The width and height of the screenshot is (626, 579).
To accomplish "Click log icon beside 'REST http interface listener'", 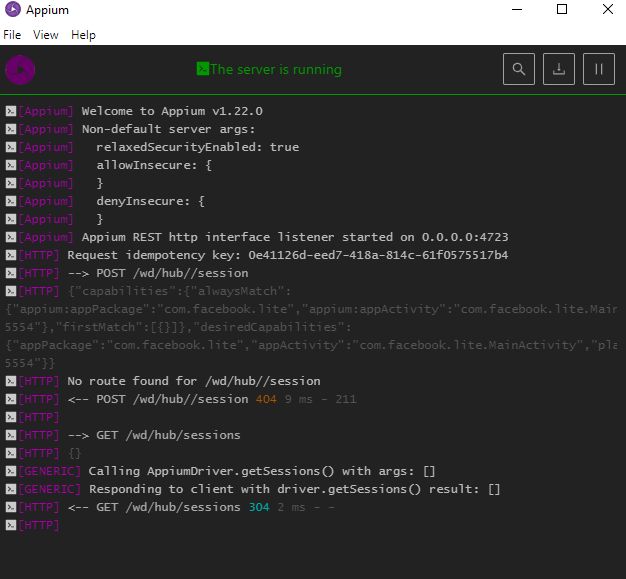I will 11,237.
